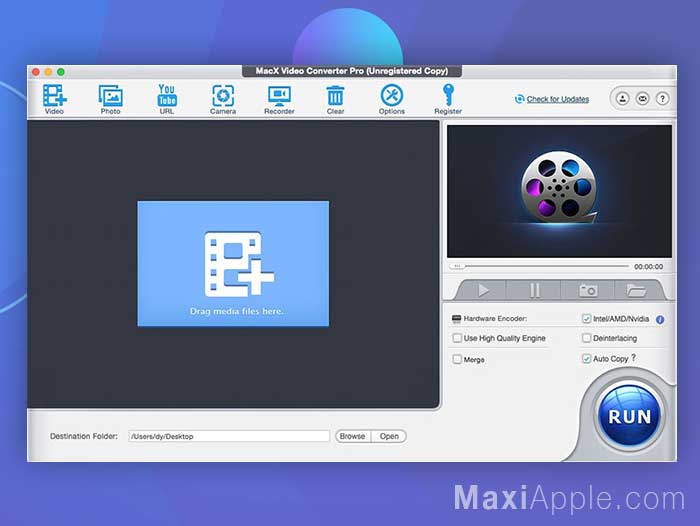
Task: Enable Use High Quality Engine
Action: tap(457, 338)
